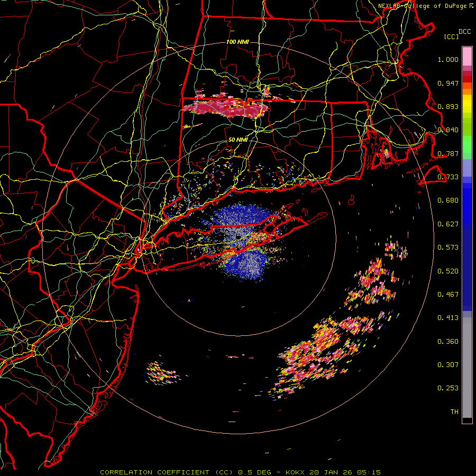Click the 0.520 legend value

448,271
